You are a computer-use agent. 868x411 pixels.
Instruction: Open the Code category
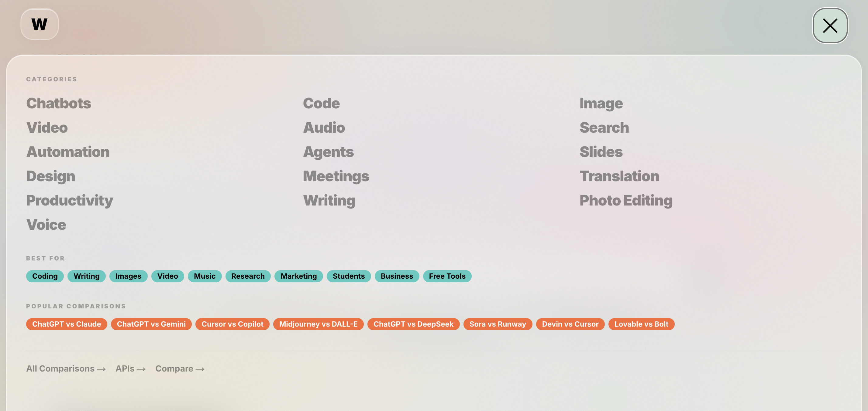(321, 103)
